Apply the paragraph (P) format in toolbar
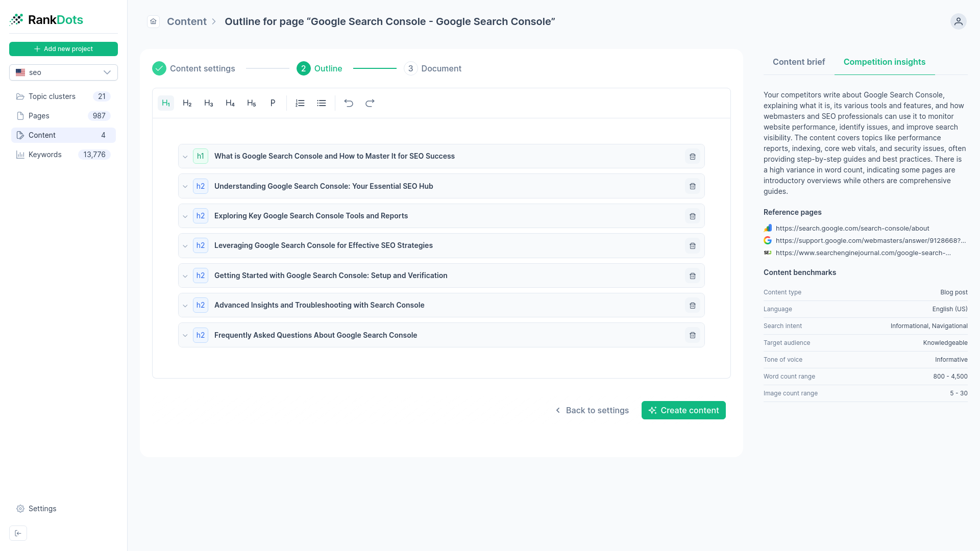The height and width of the screenshot is (551, 980). point(273,103)
